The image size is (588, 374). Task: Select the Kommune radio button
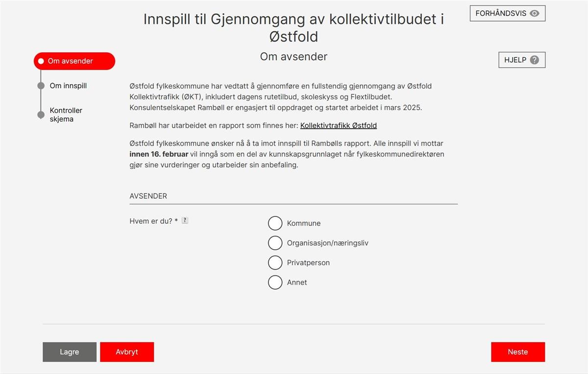pyautogui.click(x=275, y=223)
